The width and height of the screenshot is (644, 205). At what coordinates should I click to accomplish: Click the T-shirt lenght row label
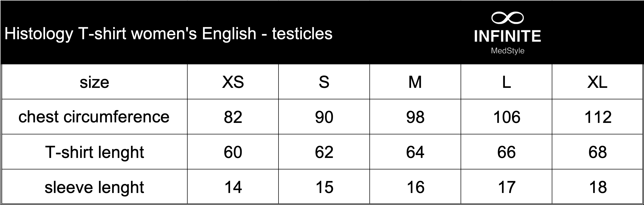[94, 152]
